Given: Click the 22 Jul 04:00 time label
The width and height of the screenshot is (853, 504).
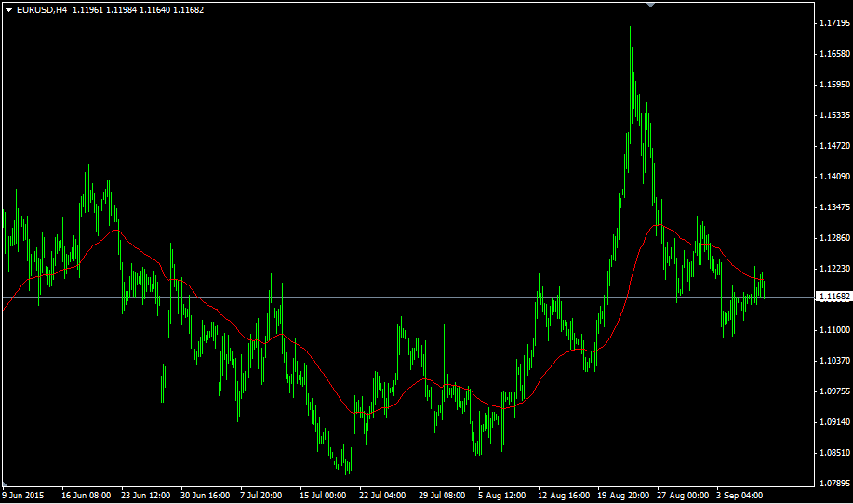Looking at the screenshot, I should 382,496.
